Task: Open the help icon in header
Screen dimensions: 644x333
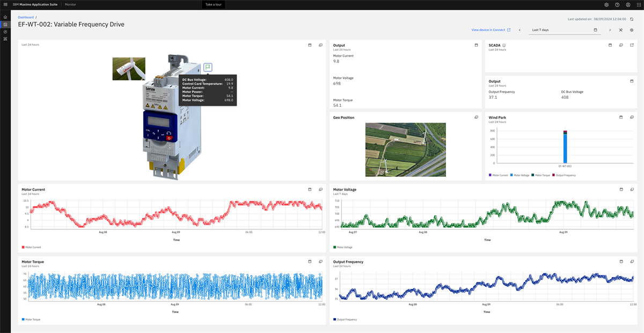Action: tap(617, 4)
